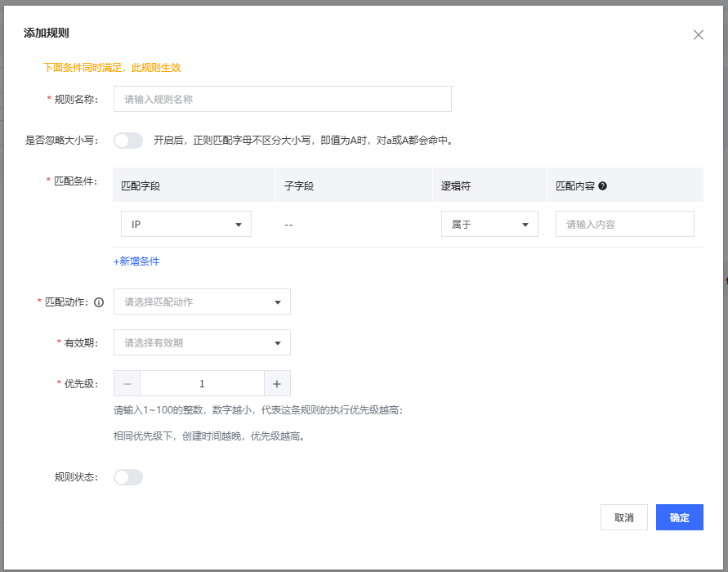Click the 匹配字段 column header
Viewport: 728px width, 572px height.
point(141,186)
